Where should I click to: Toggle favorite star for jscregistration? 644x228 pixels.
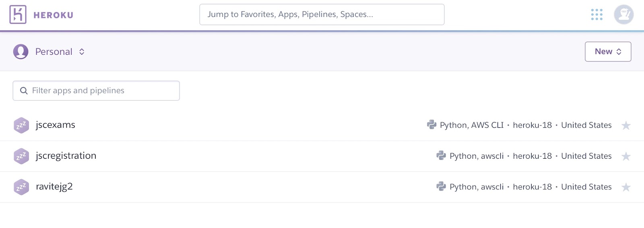tap(625, 156)
